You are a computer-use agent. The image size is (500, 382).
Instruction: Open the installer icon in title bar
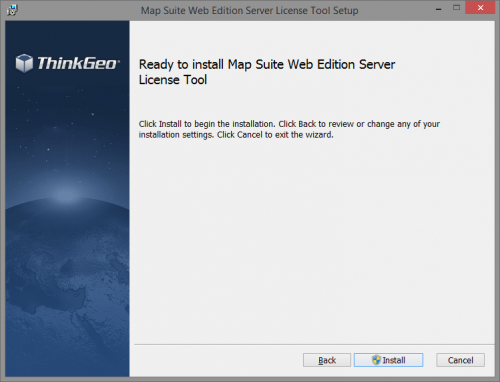(12, 10)
